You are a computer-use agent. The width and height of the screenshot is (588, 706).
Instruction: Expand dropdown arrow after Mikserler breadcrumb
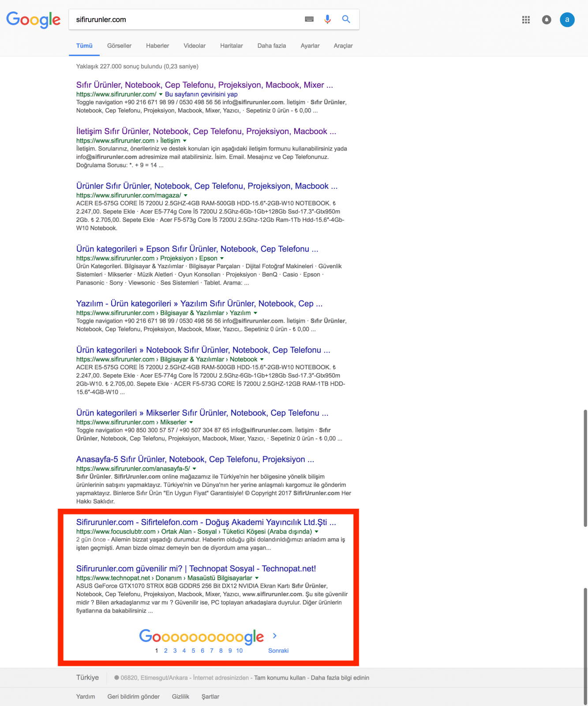pyautogui.click(x=191, y=423)
